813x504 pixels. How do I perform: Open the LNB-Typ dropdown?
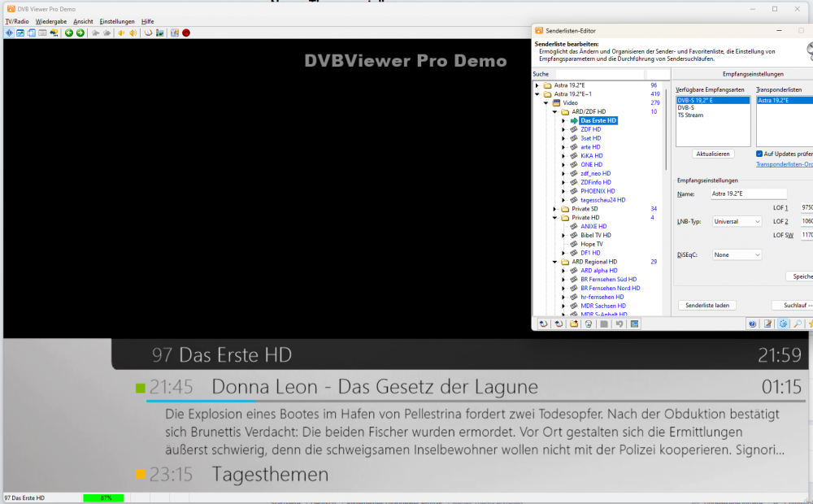pos(737,221)
